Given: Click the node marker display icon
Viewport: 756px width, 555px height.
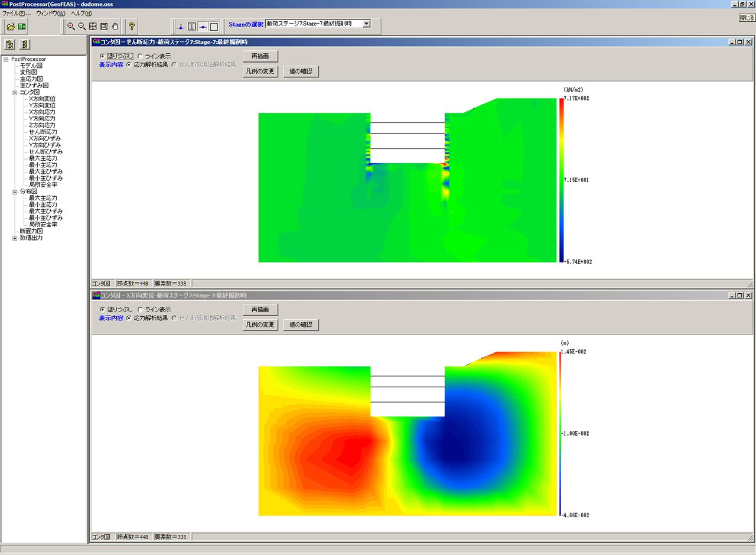Looking at the screenshot, I should point(181,27).
